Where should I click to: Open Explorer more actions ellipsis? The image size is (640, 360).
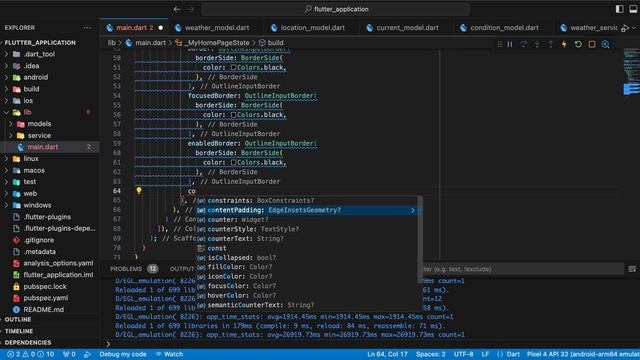87,28
